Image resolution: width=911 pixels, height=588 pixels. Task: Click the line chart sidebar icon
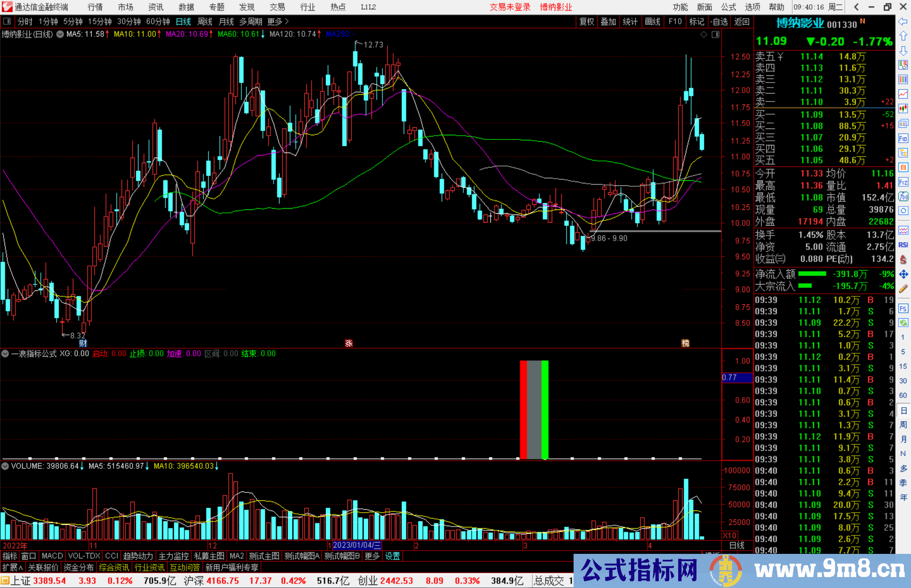(903, 94)
